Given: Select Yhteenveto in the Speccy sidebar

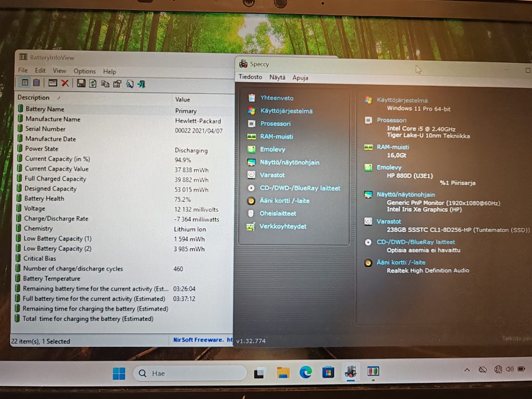Looking at the screenshot, I should [277, 98].
